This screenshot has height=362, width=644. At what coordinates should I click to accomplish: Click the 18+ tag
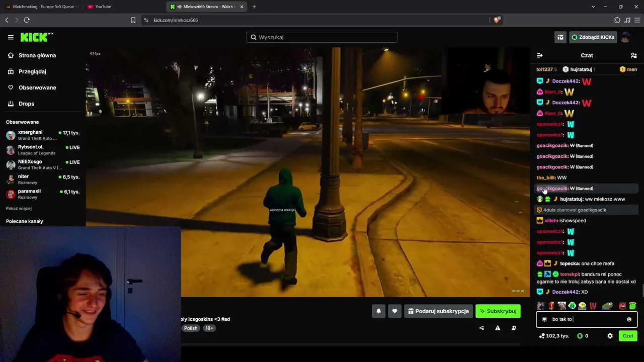(x=209, y=328)
